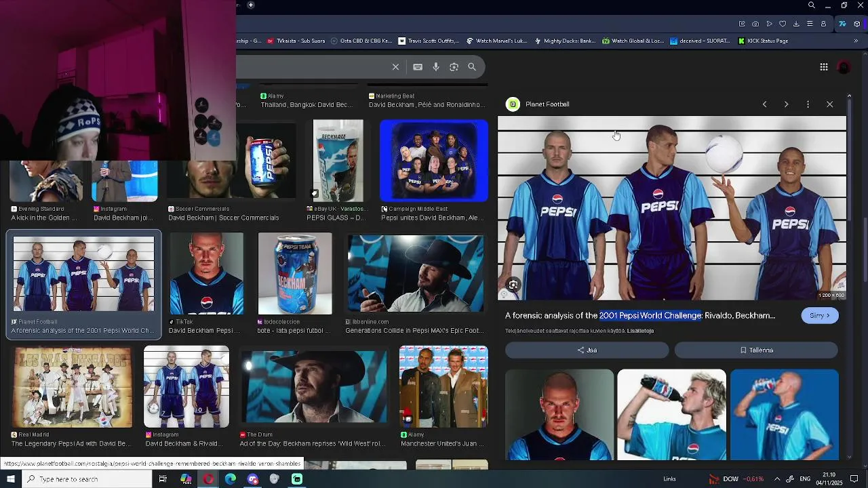Screen dimensions: 868x488
Task: Open the Travis Scott Outfits bookmark
Action: coord(429,41)
